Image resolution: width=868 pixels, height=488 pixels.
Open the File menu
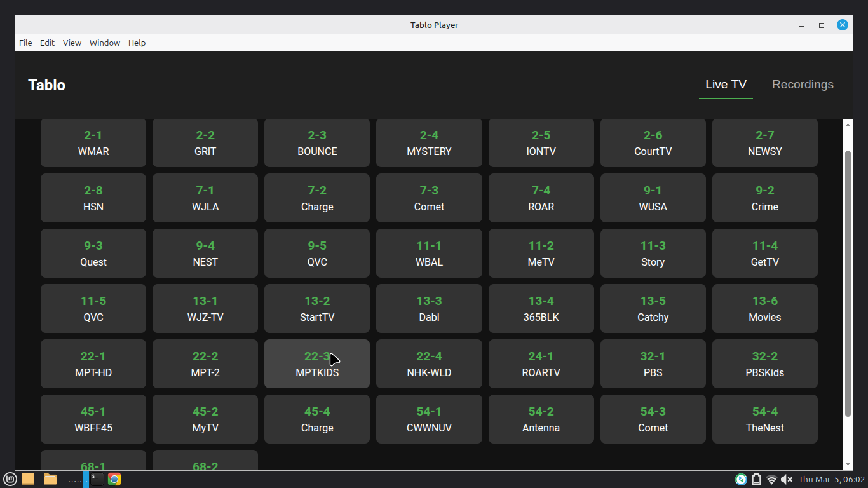click(x=25, y=43)
